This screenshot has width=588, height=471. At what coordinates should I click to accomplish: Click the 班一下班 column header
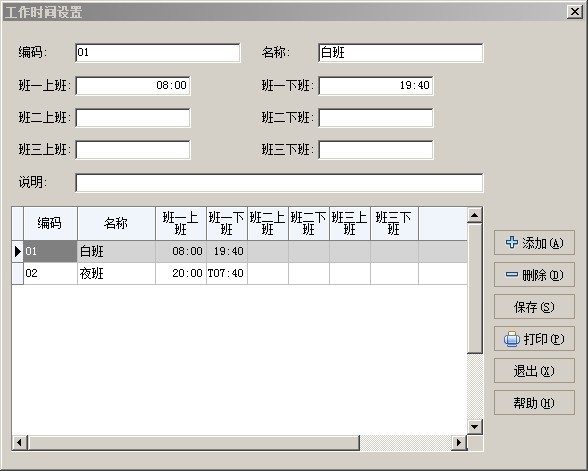click(227, 224)
